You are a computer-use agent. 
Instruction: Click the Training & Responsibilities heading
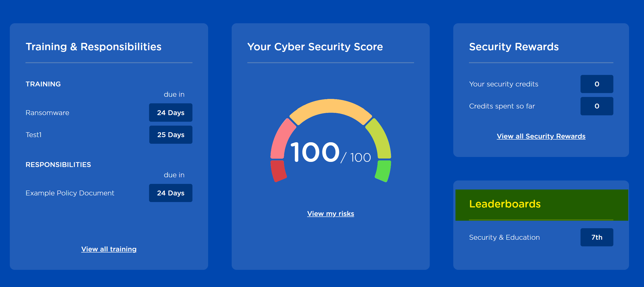[93, 47]
